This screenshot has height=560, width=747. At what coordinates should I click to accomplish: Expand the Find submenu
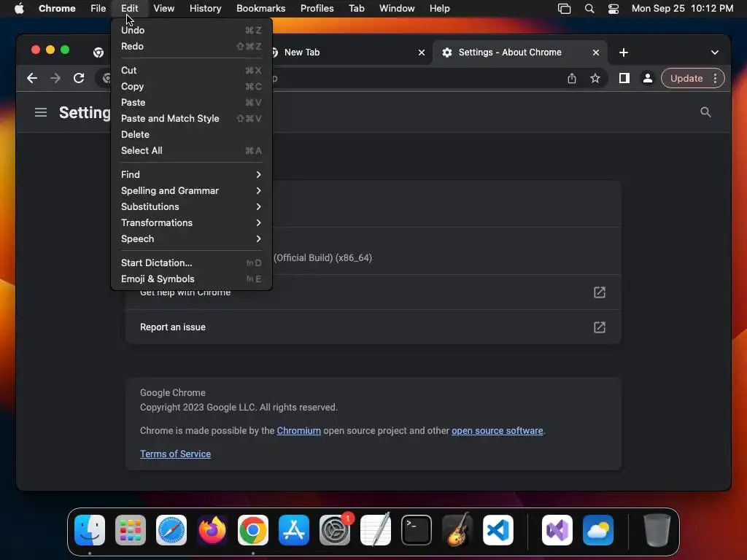point(191,175)
